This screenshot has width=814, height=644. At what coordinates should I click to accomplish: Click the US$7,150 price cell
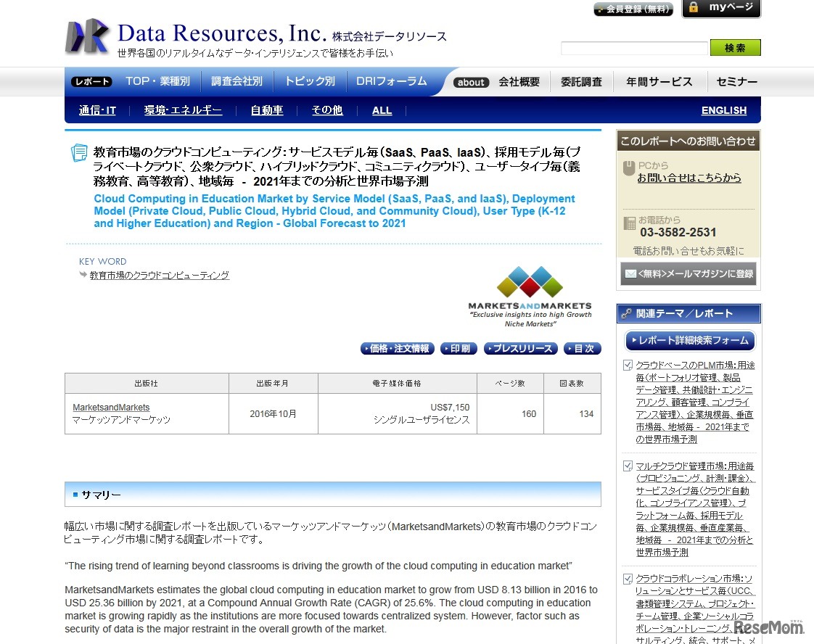pyautogui.click(x=398, y=413)
